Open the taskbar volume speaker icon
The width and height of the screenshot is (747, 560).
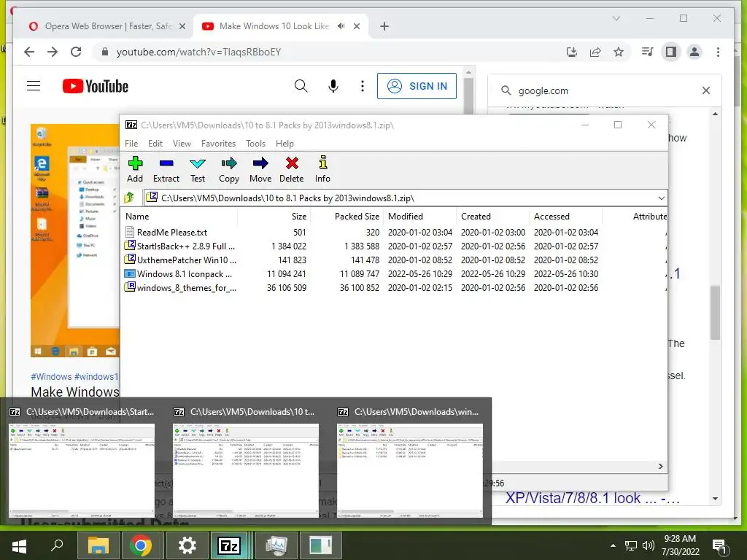point(649,545)
